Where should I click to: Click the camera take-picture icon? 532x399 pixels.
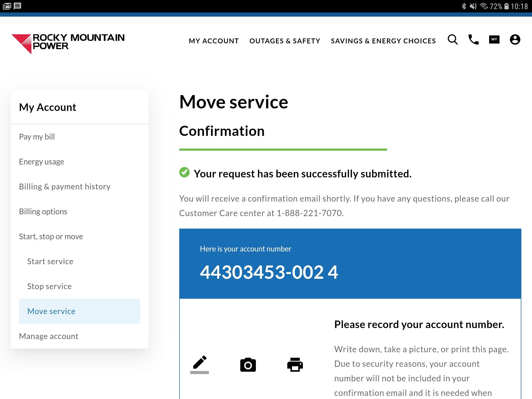(248, 365)
